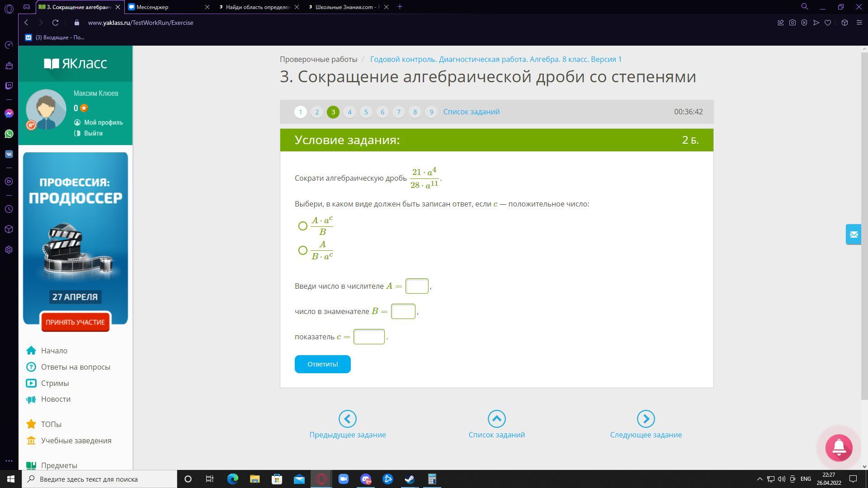Click the Twitch icon in sidebar

tap(9, 86)
